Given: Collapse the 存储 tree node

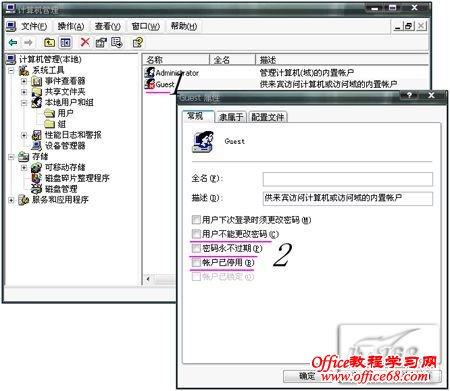Looking at the screenshot, I should click(11, 157).
